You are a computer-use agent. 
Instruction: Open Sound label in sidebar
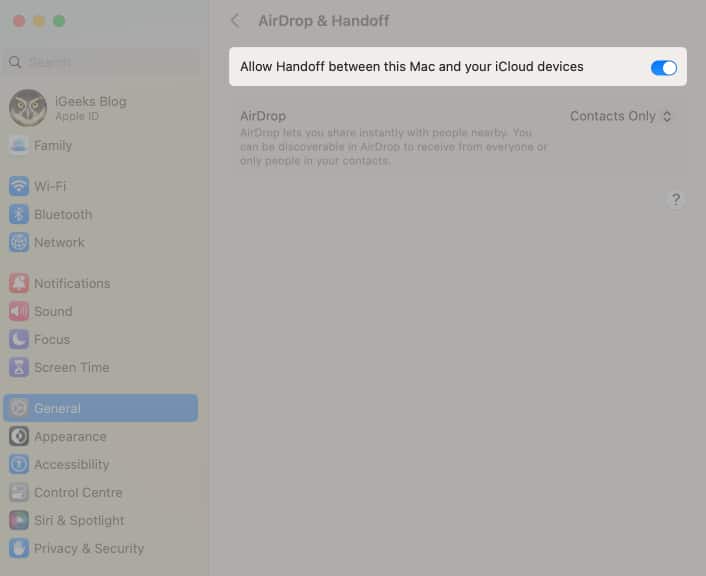(53, 311)
